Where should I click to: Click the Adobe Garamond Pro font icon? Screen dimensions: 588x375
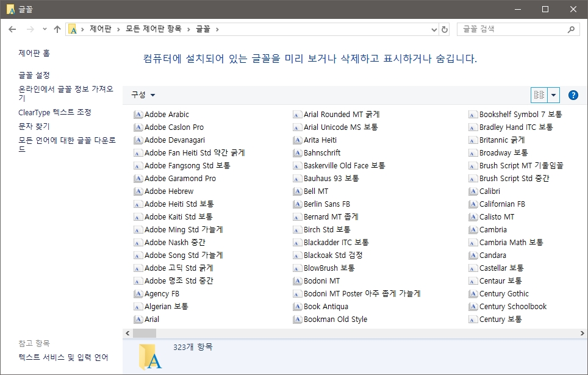[138, 179]
